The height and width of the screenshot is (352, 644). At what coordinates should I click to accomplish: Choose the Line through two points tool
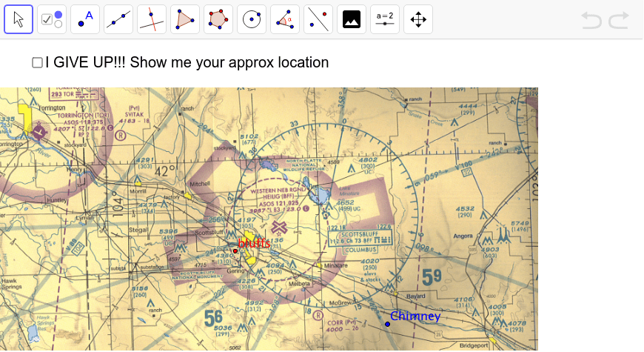[x=118, y=19]
